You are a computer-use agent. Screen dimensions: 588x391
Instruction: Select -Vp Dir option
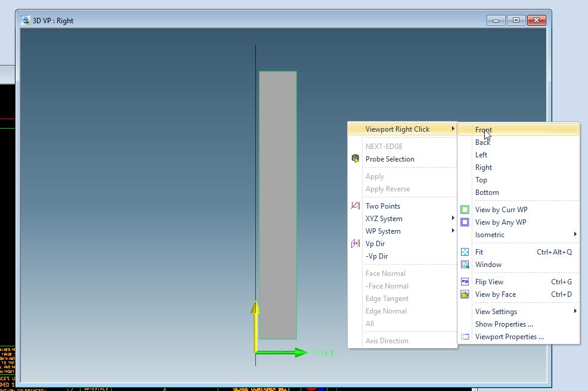(403, 256)
